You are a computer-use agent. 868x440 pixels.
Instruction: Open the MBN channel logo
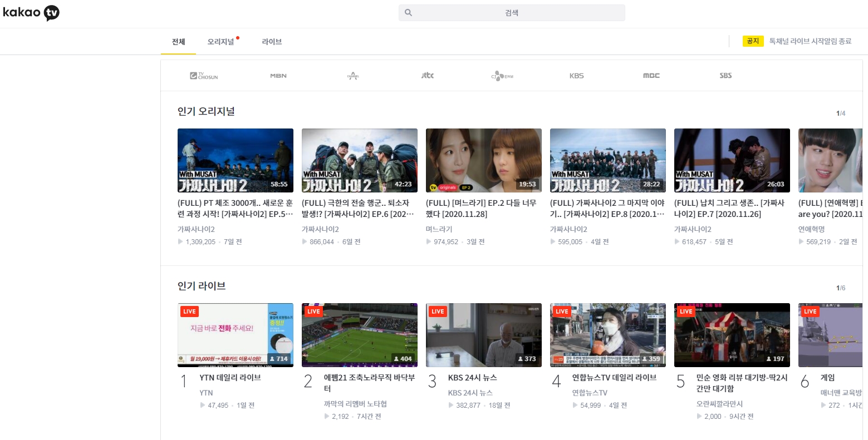click(x=278, y=76)
